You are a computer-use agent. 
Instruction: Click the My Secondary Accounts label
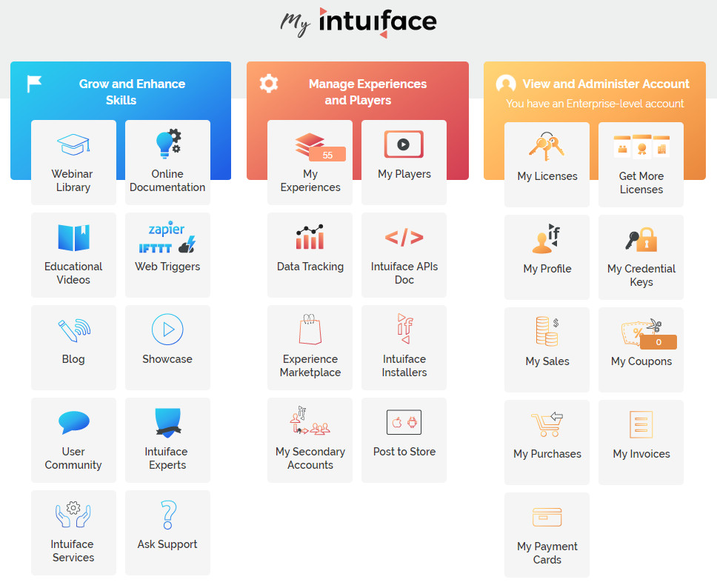coord(310,458)
